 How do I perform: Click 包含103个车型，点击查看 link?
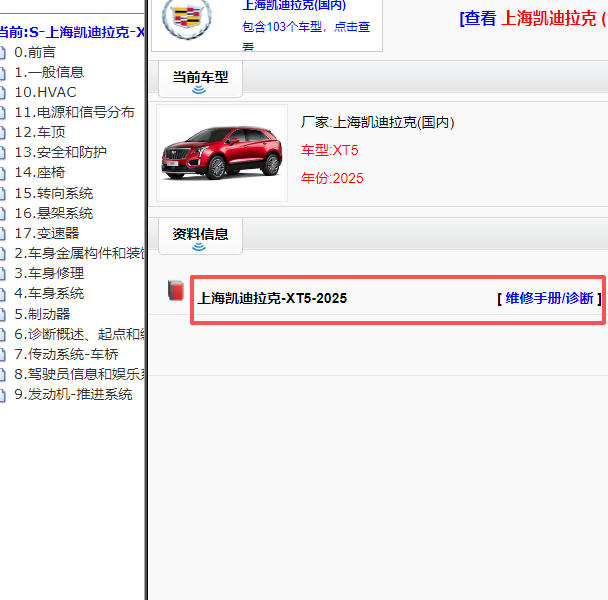click(x=306, y=36)
